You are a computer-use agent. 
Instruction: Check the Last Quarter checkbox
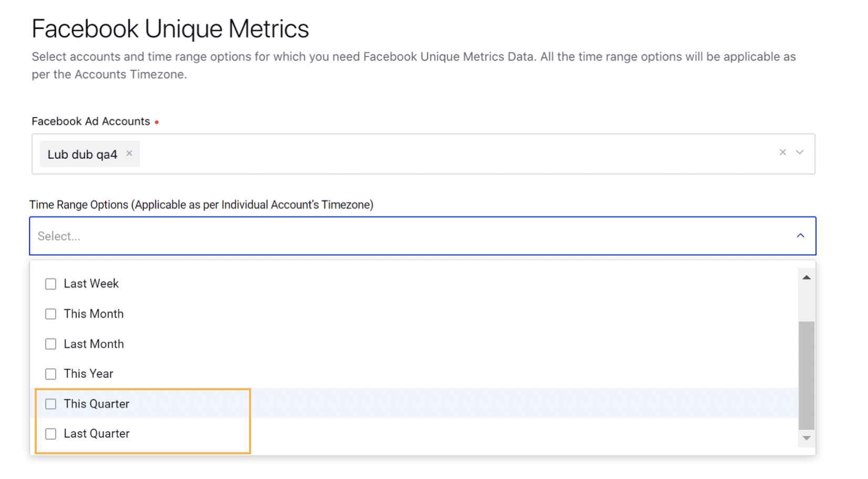(51, 434)
